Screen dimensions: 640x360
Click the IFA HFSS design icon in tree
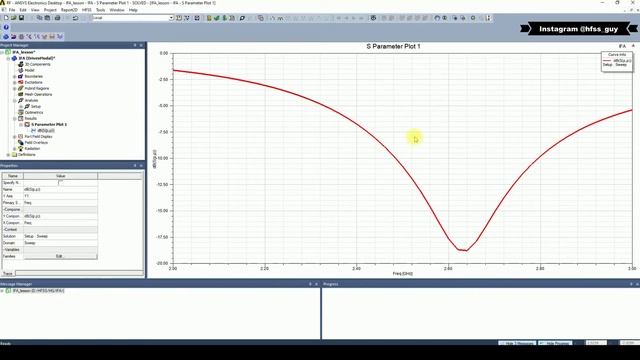point(14,58)
